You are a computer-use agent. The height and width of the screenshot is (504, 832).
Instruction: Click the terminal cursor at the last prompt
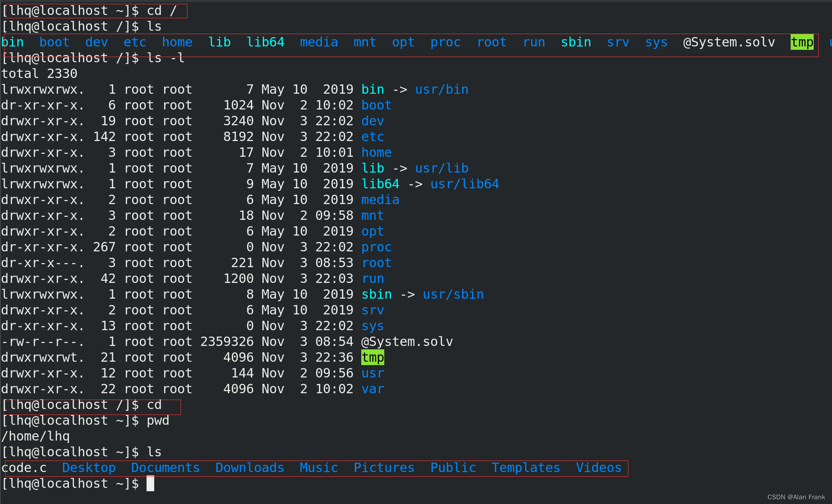tap(150, 484)
